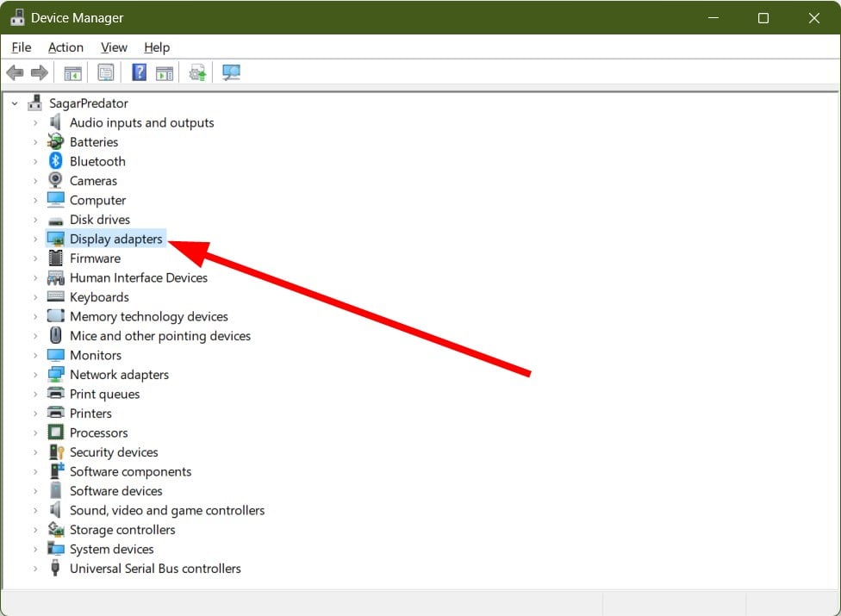Expand the System devices chevron
841x616 pixels.
[35, 549]
